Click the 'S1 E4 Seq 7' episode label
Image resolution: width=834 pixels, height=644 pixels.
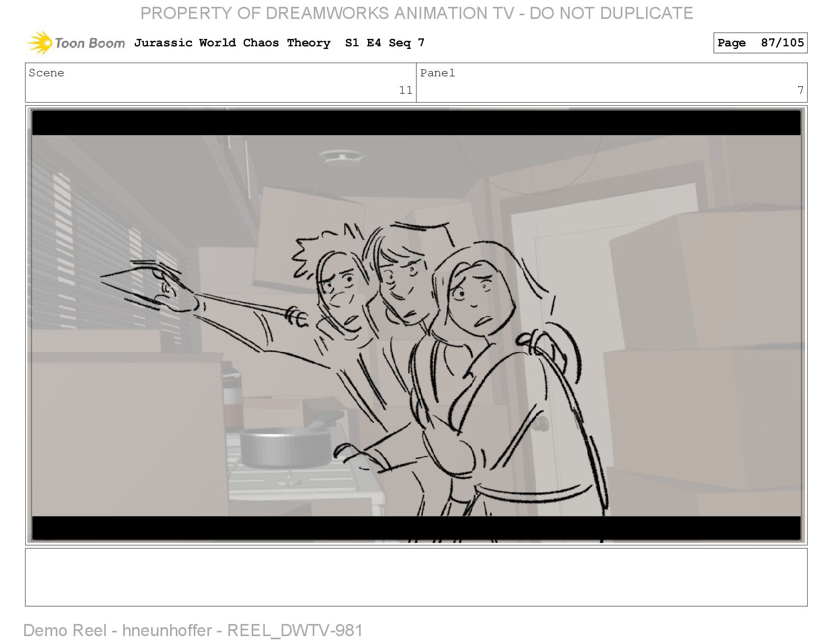[x=385, y=43]
